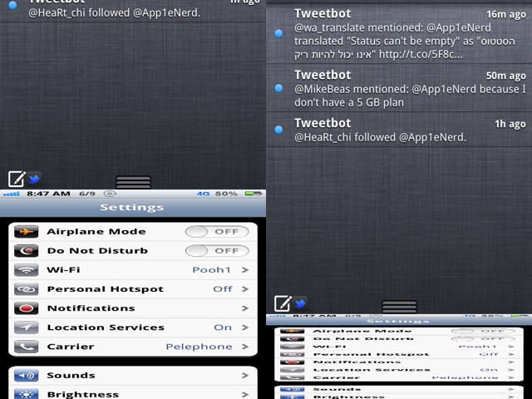The image size is (532, 399).
Task: Tap compose-tweet pencil icon above the full-size Settings screen
Action: [x=17, y=179]
